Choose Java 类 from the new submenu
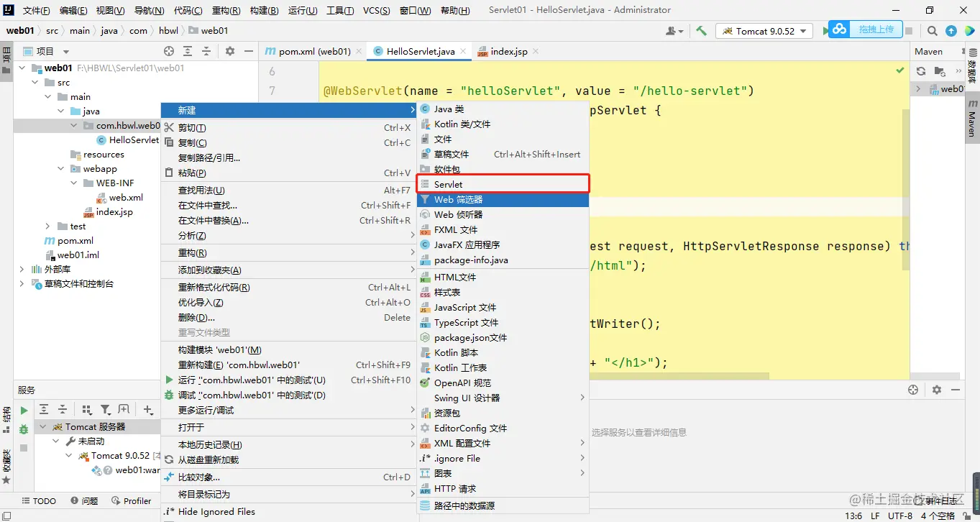980x522 pixels. coord(503,109)
